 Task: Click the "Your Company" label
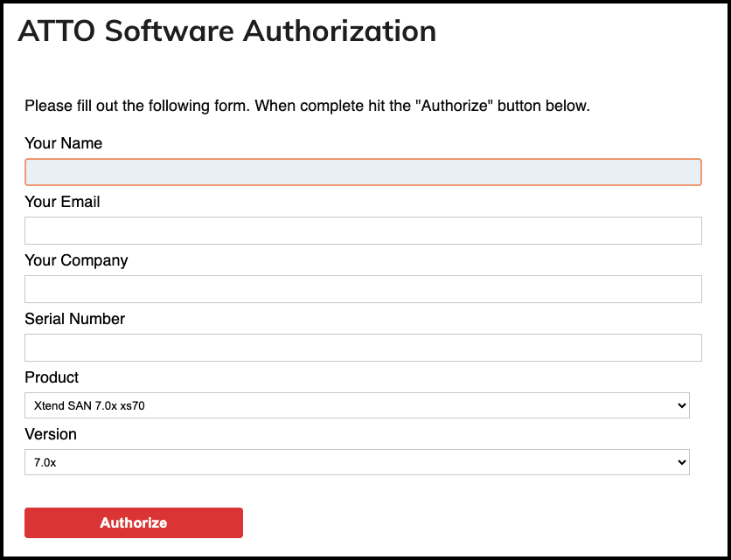click(x=76, y=260)
